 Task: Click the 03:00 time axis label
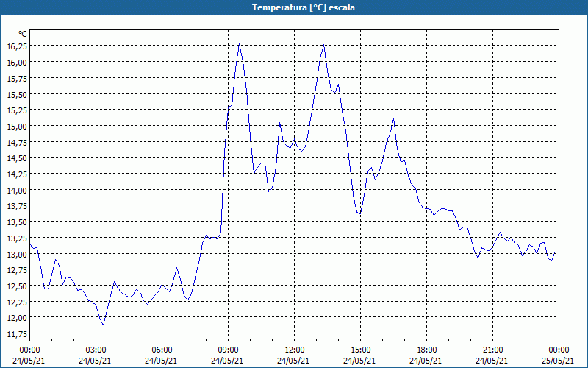(96, 350)
